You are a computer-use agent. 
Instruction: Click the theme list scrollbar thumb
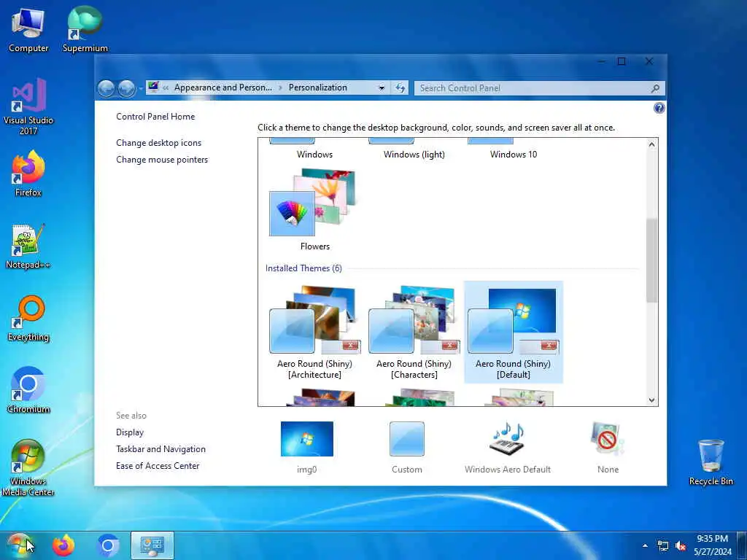[x=651, y=260]
